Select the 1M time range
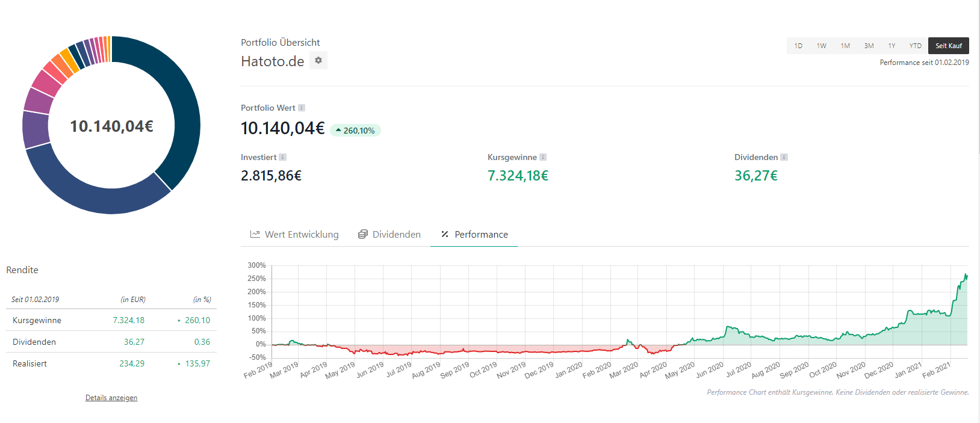This screenshot has height=423, width=980. click(845, 46)
